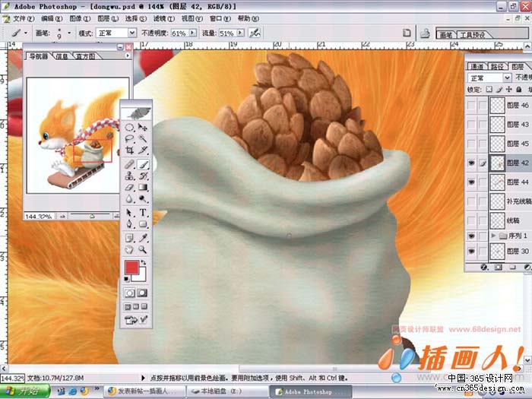Show layer 图层 43 visibility box
532x399 pixels.
471,125
